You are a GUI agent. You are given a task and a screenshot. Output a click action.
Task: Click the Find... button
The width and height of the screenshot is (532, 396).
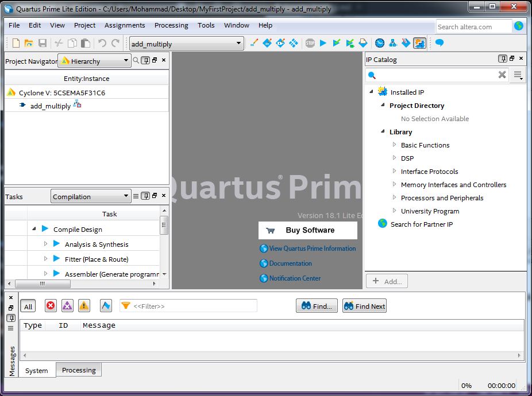coord(317,306)
